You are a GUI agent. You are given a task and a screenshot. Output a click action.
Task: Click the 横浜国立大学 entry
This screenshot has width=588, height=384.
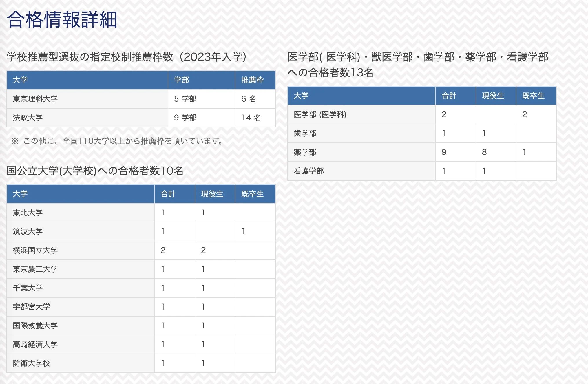pos(35,250)
